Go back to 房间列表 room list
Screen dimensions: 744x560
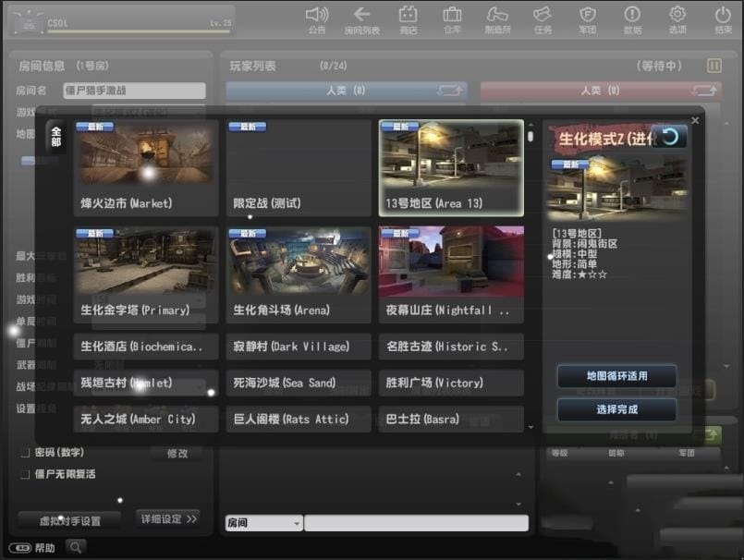(x=362, y=15)
